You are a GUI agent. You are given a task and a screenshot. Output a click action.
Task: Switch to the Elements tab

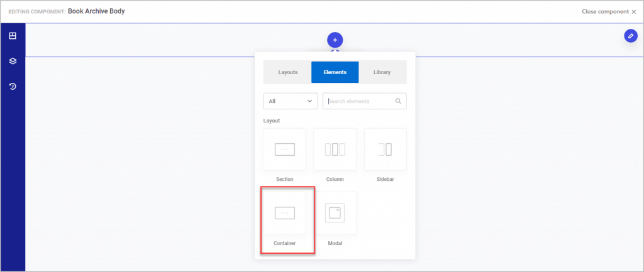point(335,72)
